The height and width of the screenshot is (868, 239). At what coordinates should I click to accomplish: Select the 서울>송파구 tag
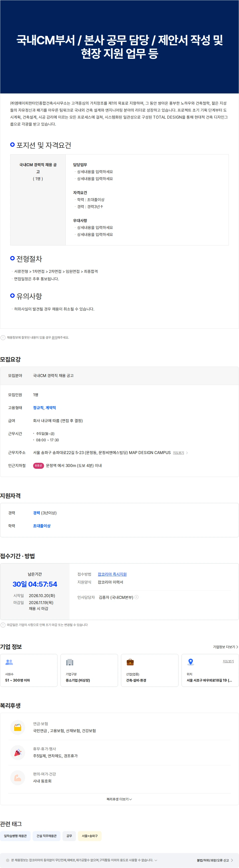tap(90, 836)
